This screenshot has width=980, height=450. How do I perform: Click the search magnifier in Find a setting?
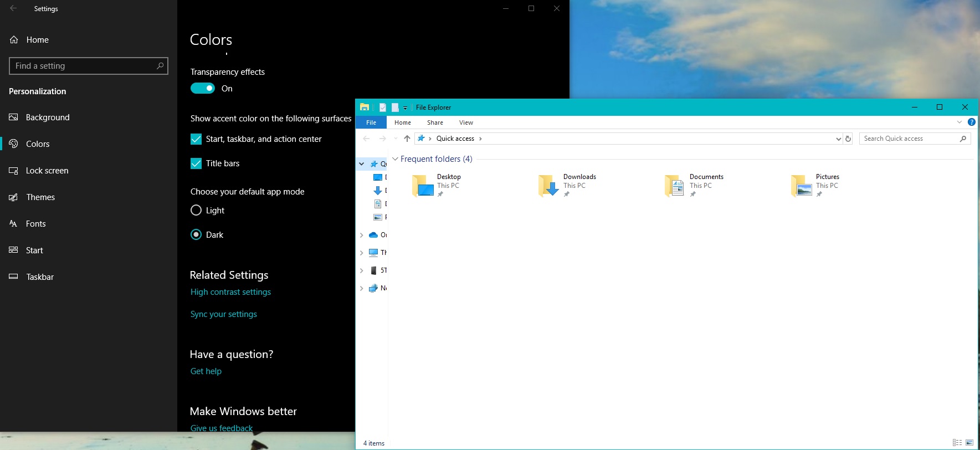(160, 65)
